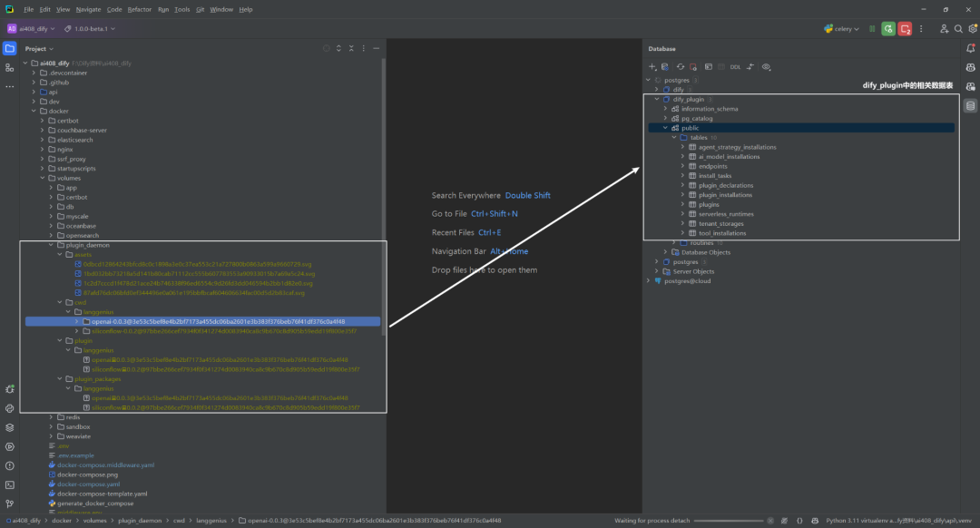Toggle the eye view options in Database toolbar

tap(766, 67)
